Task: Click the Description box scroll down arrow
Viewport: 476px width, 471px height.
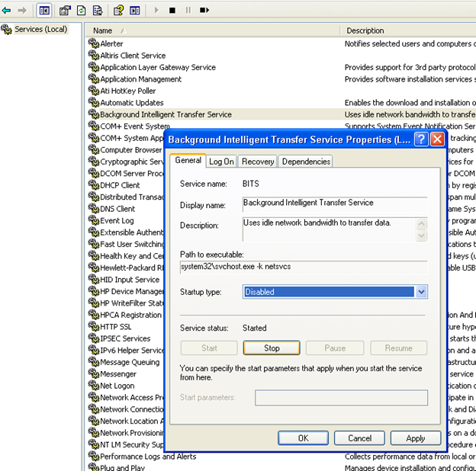Action: tap(421, 235)
